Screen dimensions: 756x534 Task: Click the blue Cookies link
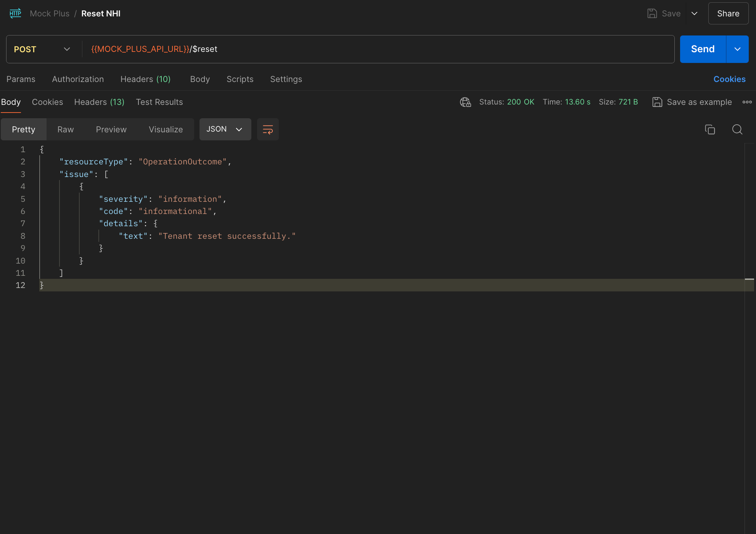(x=729, y=79)
